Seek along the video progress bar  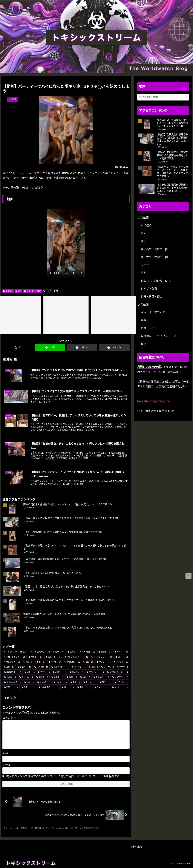pos(66,277)
